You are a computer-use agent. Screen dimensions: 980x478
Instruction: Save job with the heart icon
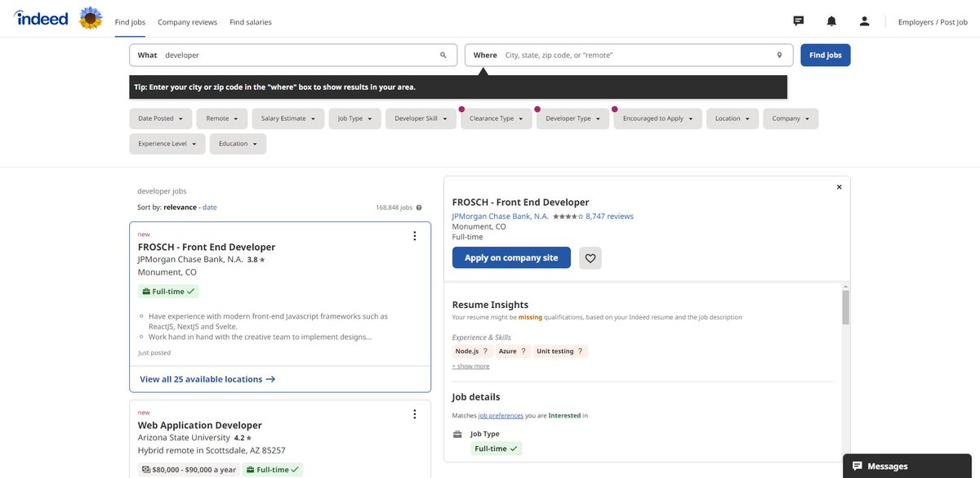(x=590, y=258)
